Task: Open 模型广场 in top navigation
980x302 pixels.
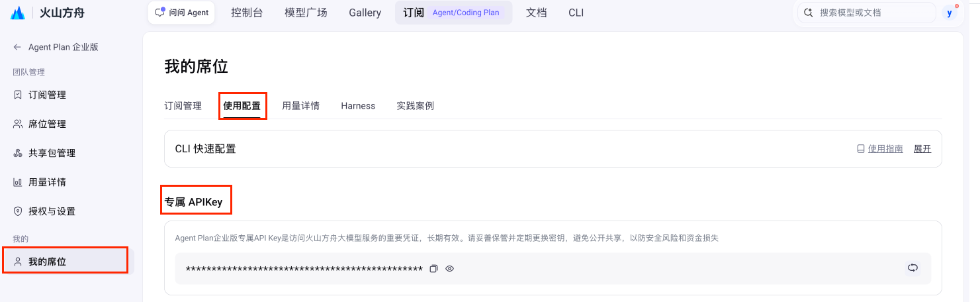Action: pos(306,13)
